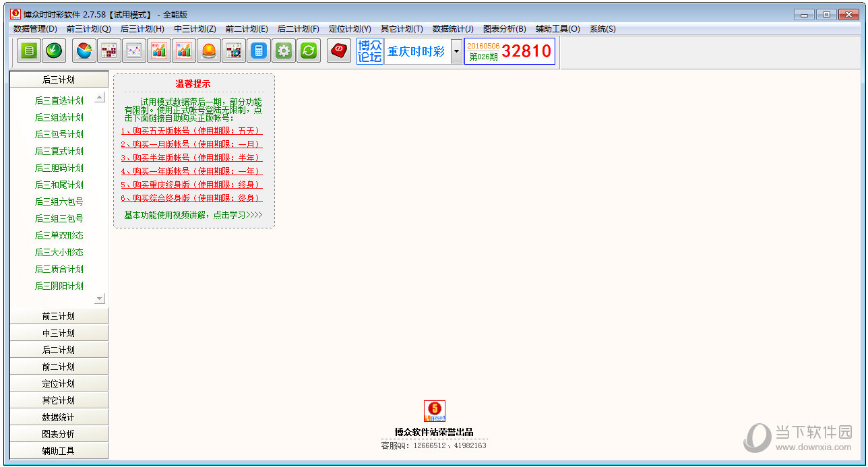Click the 购买综合终身版 purchase link
This screenshot has height=467, width=868.
(x=191, y=198)
